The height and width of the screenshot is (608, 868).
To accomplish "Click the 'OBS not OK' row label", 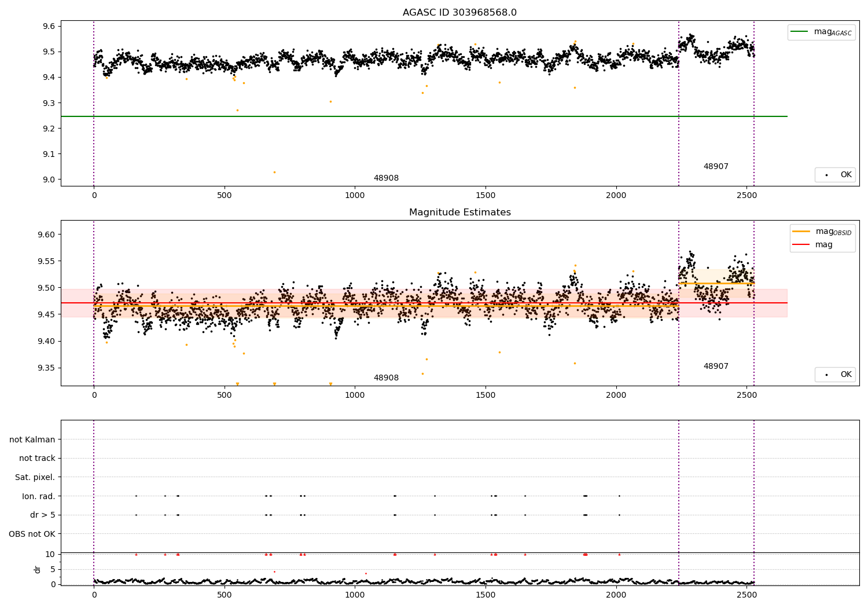I will pyautogui.click(x=32, y=534).
